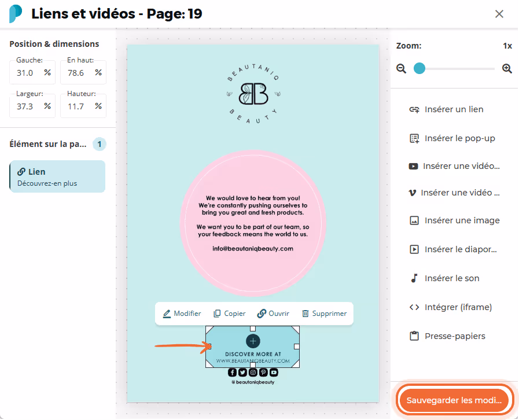Choose Insérer le diaporama option
The image size is (519, 420).
point(454,249)
